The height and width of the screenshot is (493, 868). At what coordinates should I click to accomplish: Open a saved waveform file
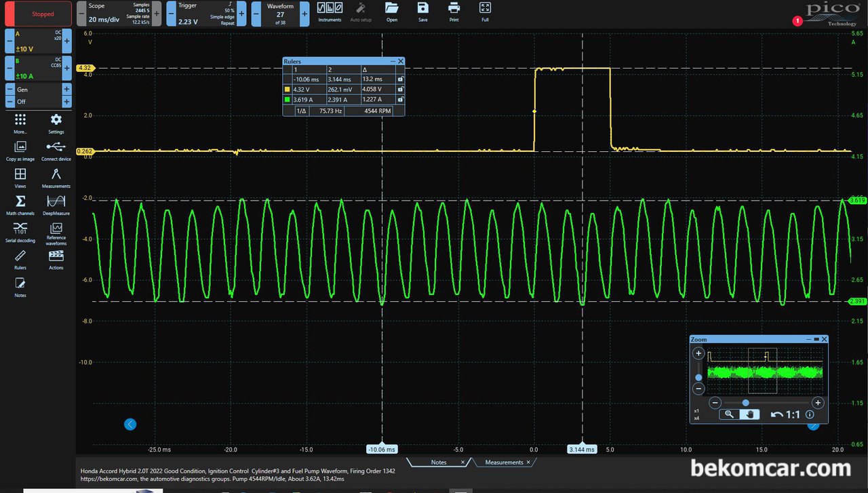point(392,12)
